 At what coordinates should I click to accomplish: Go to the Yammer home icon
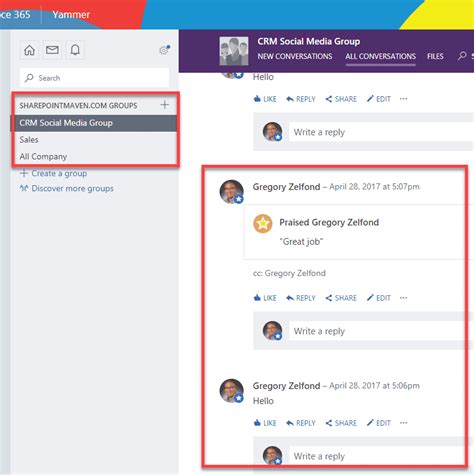click(29, 50)
